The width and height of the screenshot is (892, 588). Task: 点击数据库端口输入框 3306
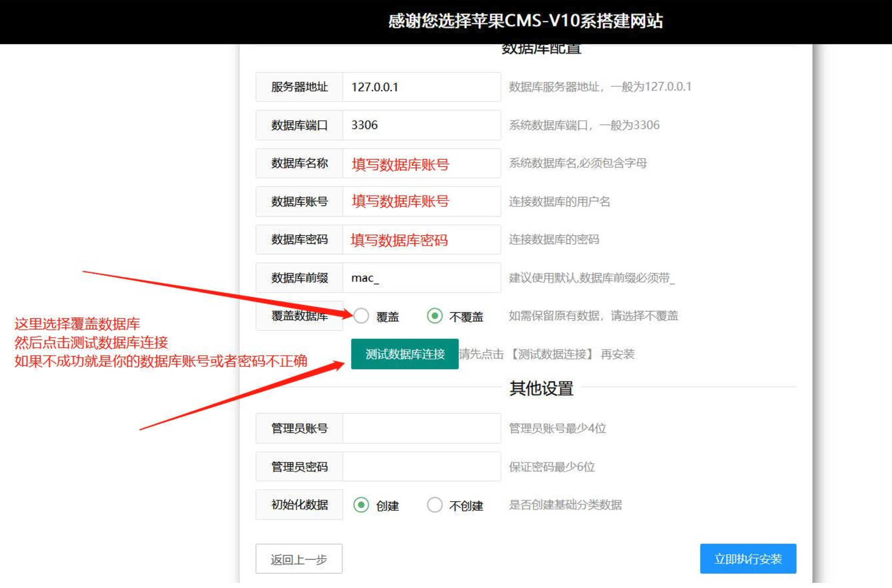(421, 125)
